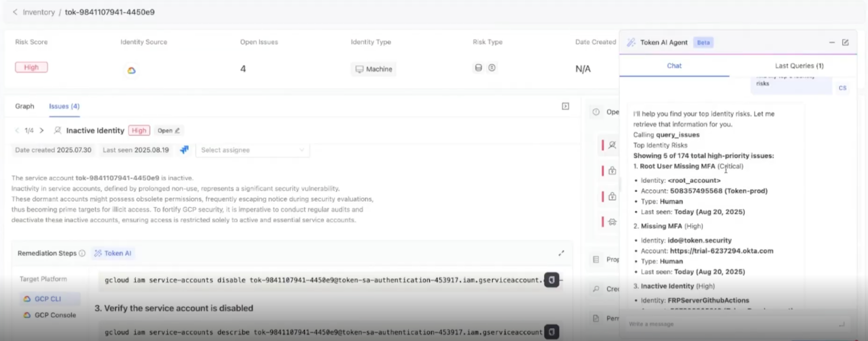Click the Machine identity type chip

(x=373, y=69)
